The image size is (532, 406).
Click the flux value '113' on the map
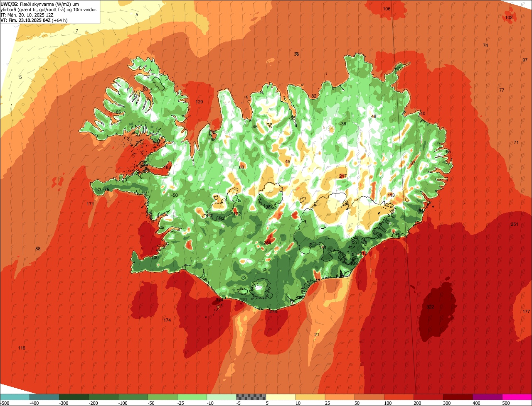(x=391, y=195)
